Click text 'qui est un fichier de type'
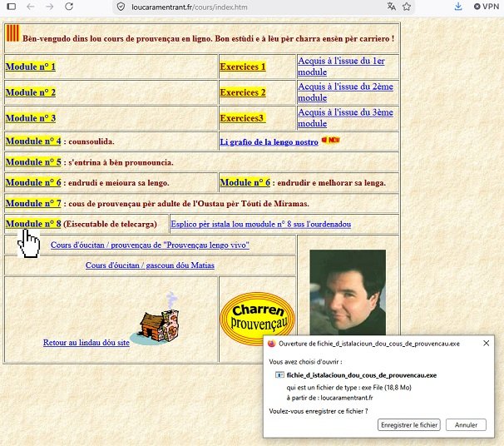The width and height of the screenshot is (504, 446). click(323, 388)
